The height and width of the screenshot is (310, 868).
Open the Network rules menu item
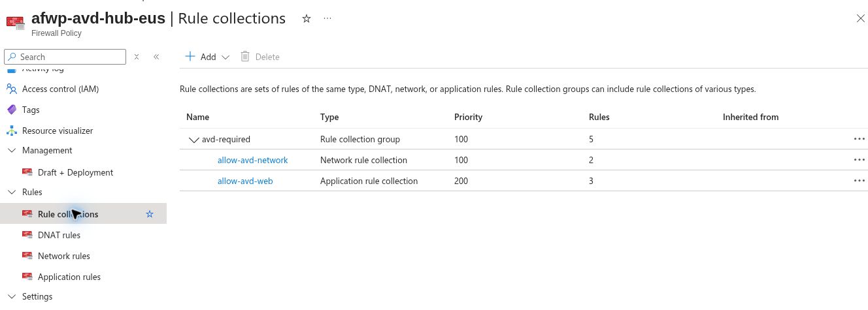point(64,256)
